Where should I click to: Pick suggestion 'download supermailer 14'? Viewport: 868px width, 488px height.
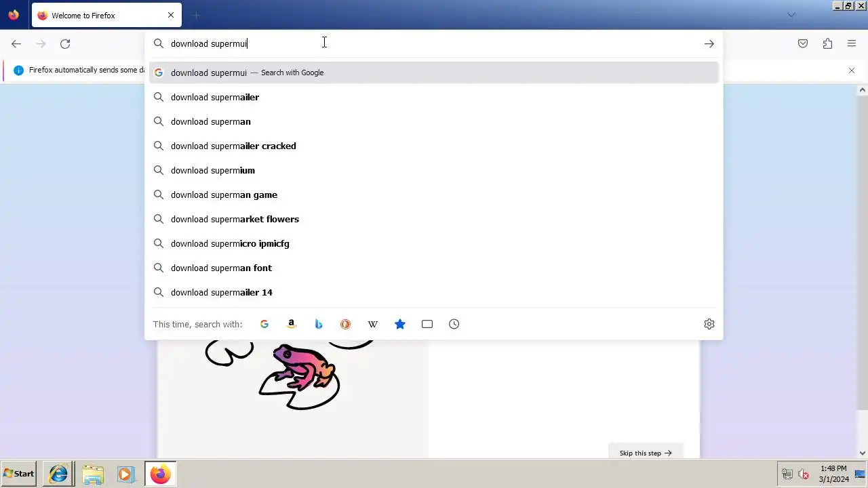(434, 292)
